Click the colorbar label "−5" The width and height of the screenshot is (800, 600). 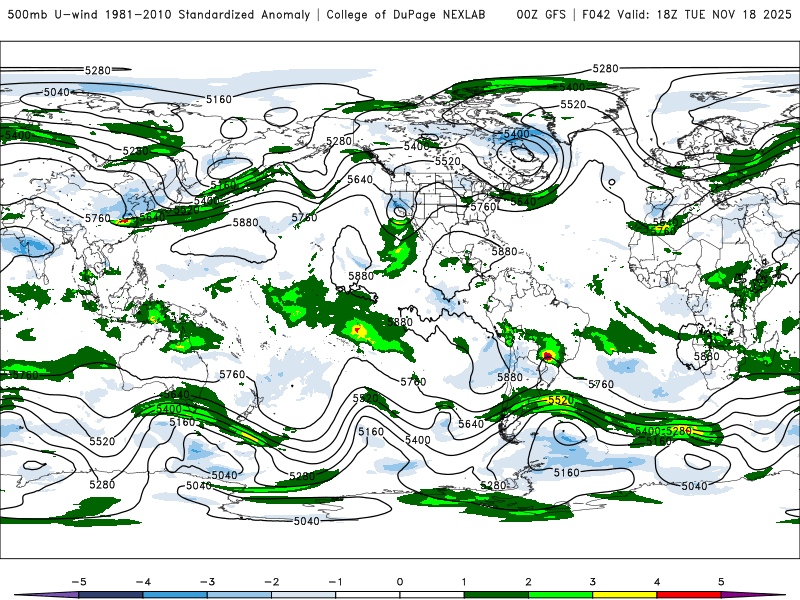tap(79, 582)
